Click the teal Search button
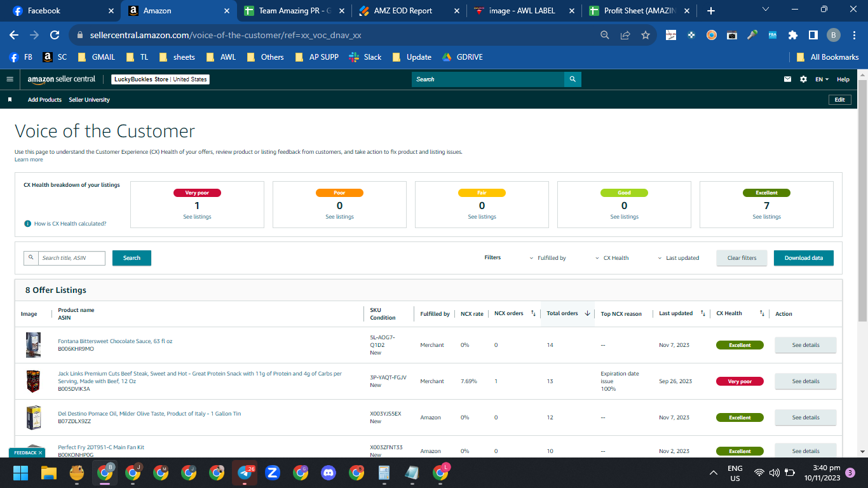This screenshot has height=488, width=868. [132, 258]
